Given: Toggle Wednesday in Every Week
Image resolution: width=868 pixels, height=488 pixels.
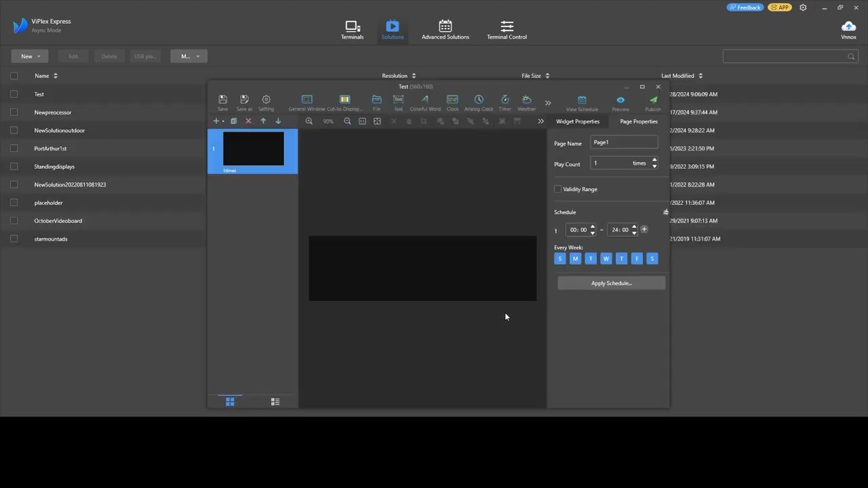Looking at the screenshot, I should tap(606, 258).
